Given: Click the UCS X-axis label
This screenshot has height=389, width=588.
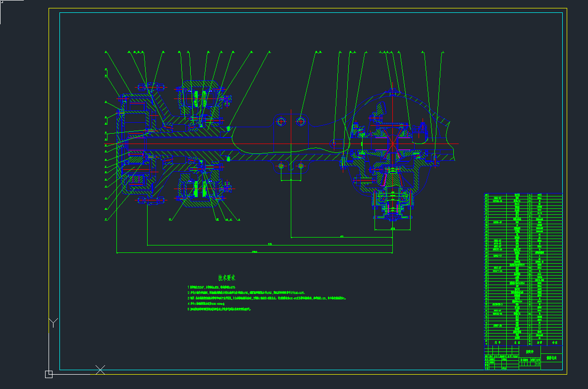Looking at the screenshot, I should 100,370.
